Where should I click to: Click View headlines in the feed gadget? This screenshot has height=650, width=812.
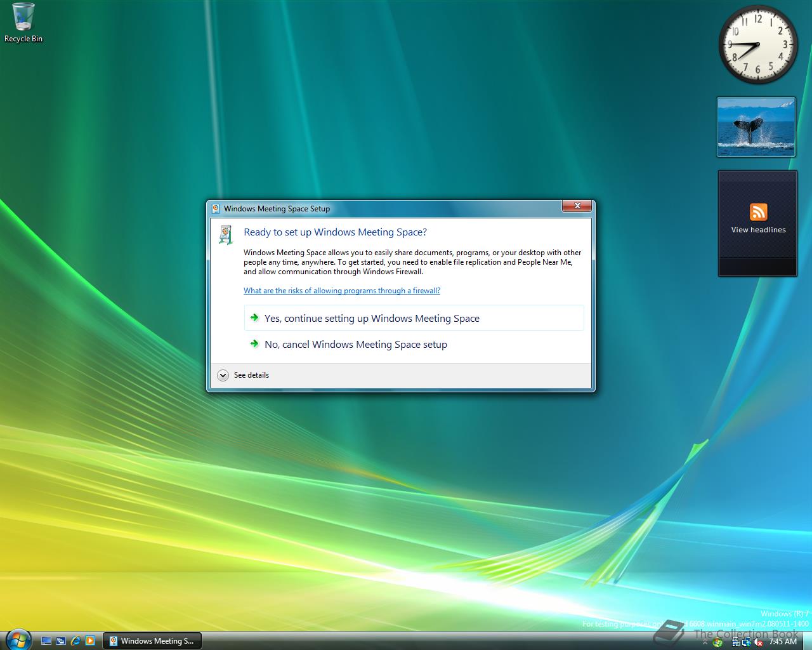[x=758, y=230]
